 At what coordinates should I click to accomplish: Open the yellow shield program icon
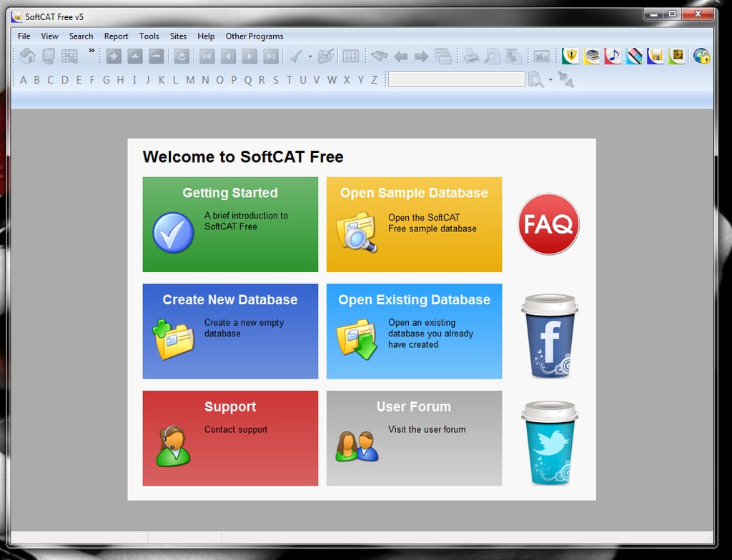point(570,56)
